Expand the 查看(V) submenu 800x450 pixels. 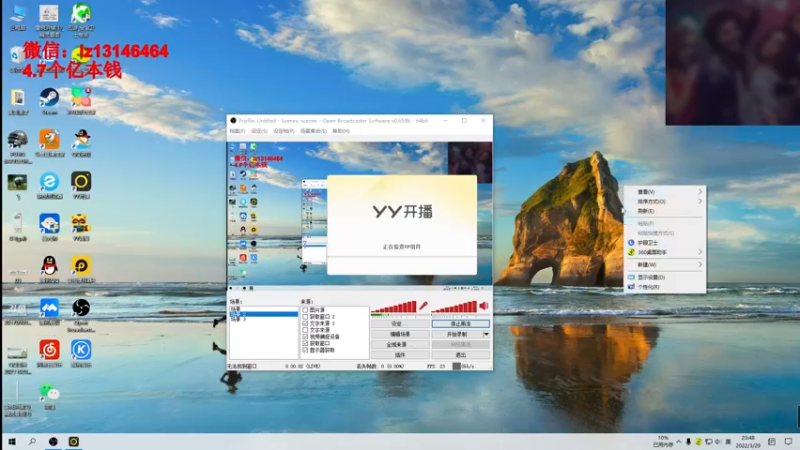665,192
